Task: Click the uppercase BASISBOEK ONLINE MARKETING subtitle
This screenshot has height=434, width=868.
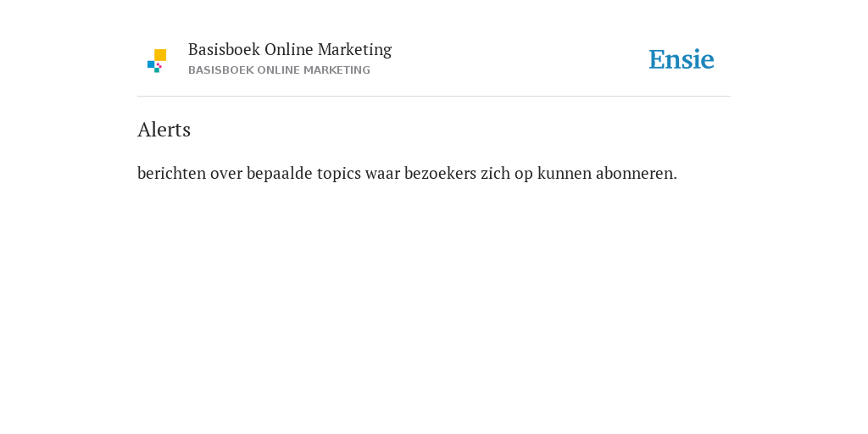Action: coord(279,70)
